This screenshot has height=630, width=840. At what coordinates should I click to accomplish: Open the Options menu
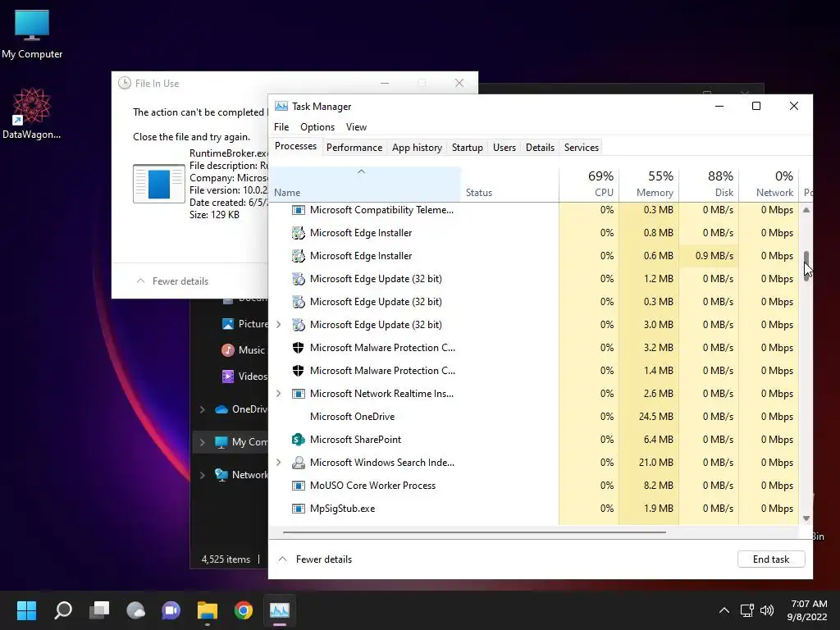click(x=317, y=127)
